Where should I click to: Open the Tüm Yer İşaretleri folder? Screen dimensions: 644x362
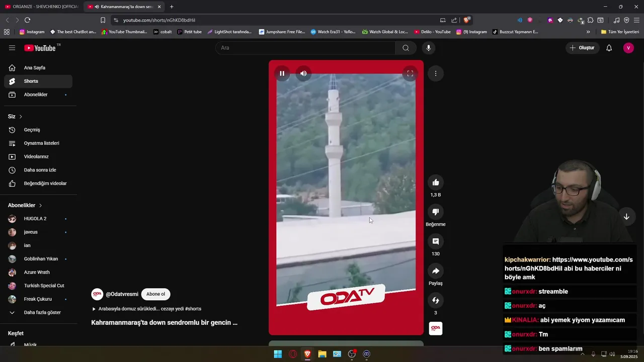pos(620,32)
